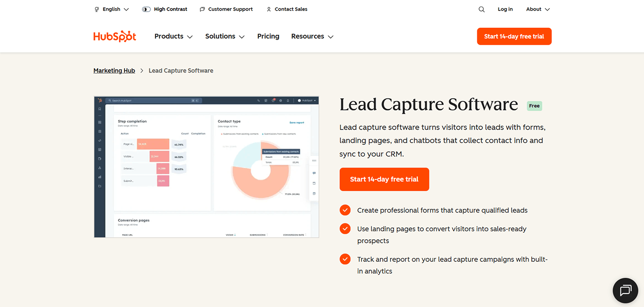Toggle the Submissions from existing contacts legend
The width and height of the screenshot is (644, 307).
[240, 134]
